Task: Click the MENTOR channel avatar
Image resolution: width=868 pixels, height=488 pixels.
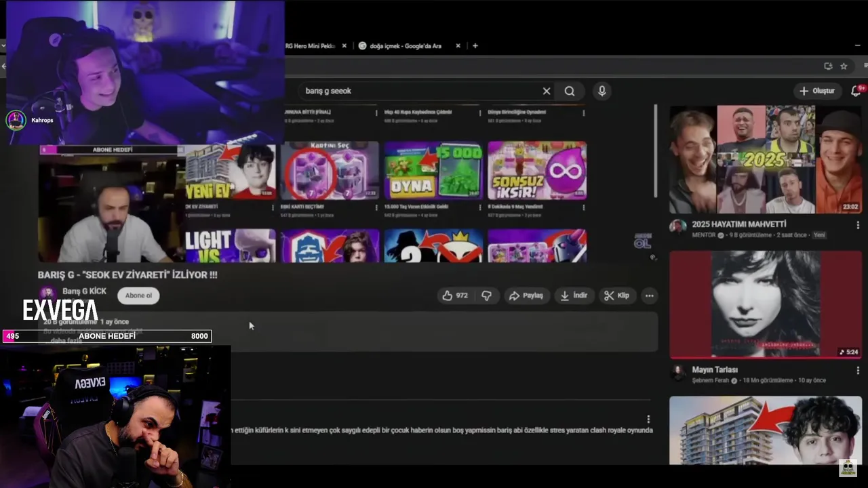Action: click(x=677, y=227)
